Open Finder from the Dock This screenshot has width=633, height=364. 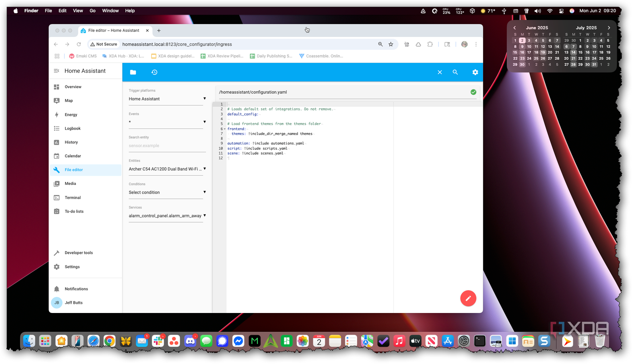(29, 341)
